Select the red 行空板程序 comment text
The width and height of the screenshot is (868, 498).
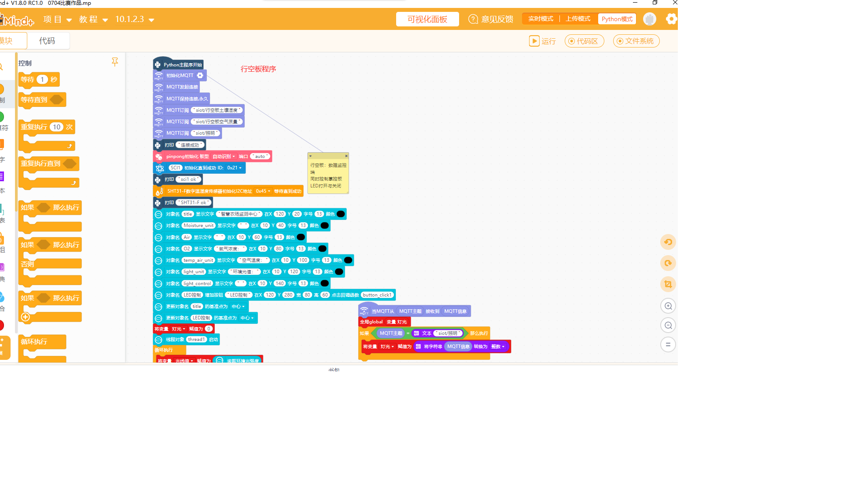coord(258,69)
